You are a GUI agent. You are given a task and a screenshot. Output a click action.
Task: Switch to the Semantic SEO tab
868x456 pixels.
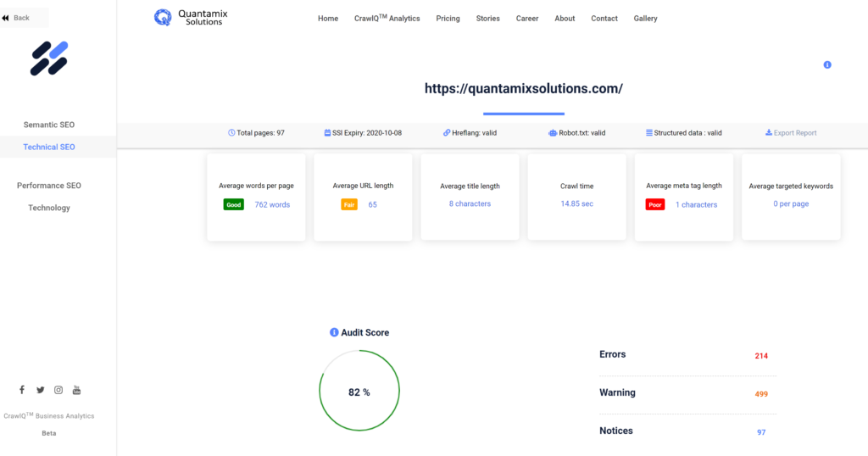[x=49, y=125]
